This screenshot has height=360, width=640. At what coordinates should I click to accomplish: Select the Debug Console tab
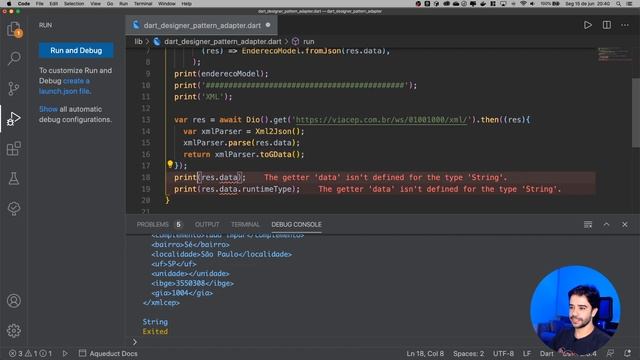point(296,224)
